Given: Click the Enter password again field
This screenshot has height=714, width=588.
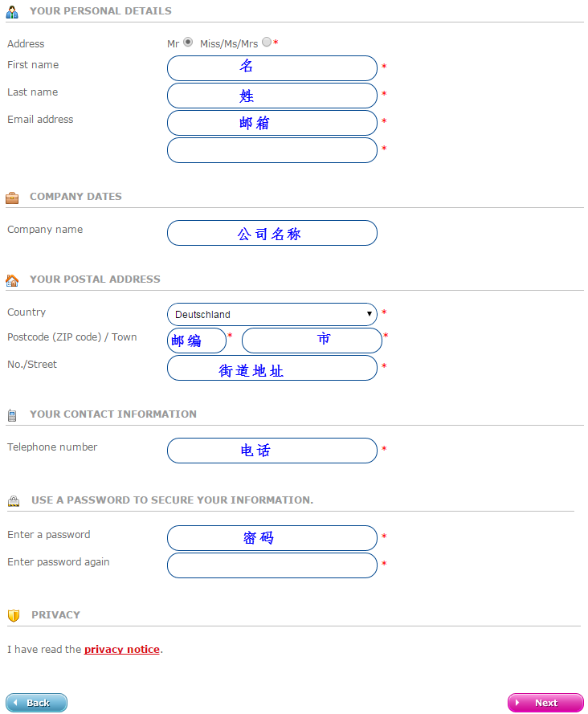Looking at the screenshot, I should [272, 565].
